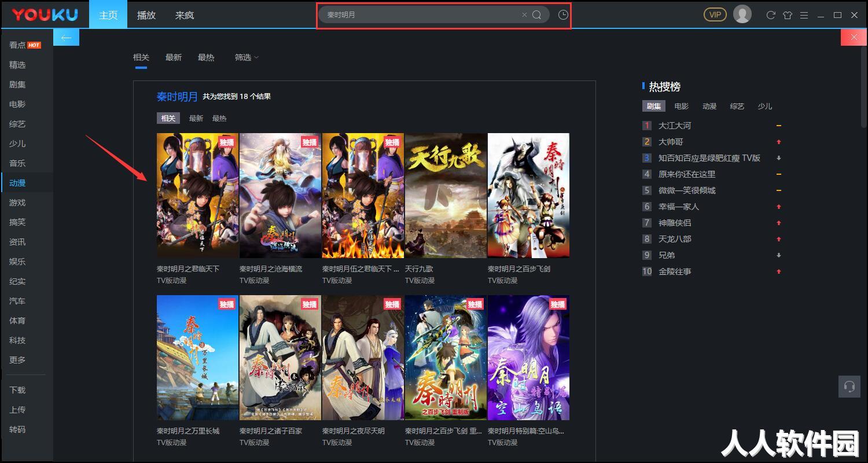868x463 pixels.
Task: Select the top 最热 sort tab
Action: coord(206,57)
